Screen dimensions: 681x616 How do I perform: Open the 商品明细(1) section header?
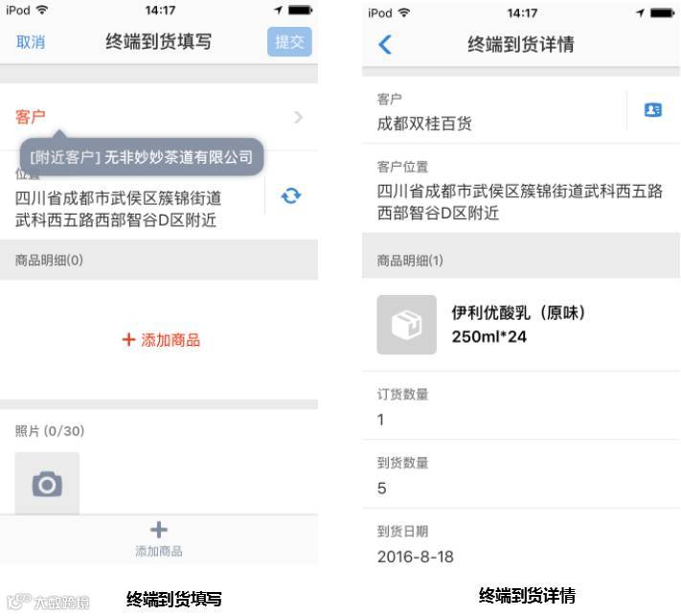[521, 260]
